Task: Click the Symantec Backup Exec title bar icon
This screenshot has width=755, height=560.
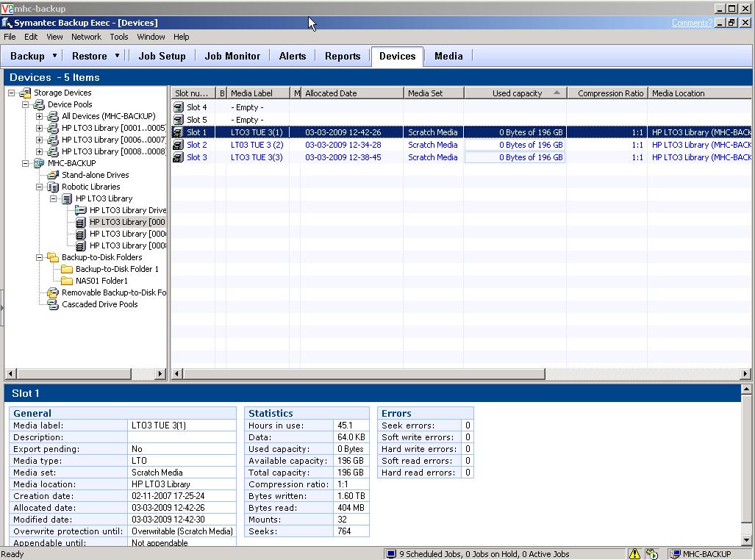Action: coord(7,23)
